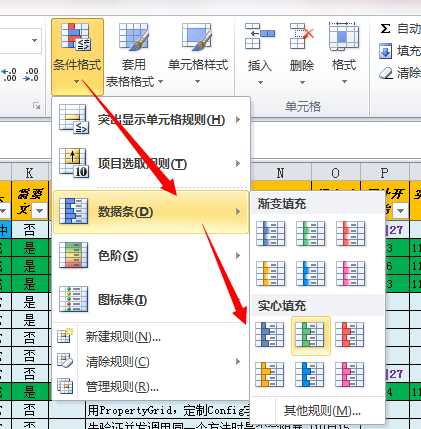Screen dimensions: 421x429
Task: Open the number format combo box dropdown
Action: pos(34,41)
